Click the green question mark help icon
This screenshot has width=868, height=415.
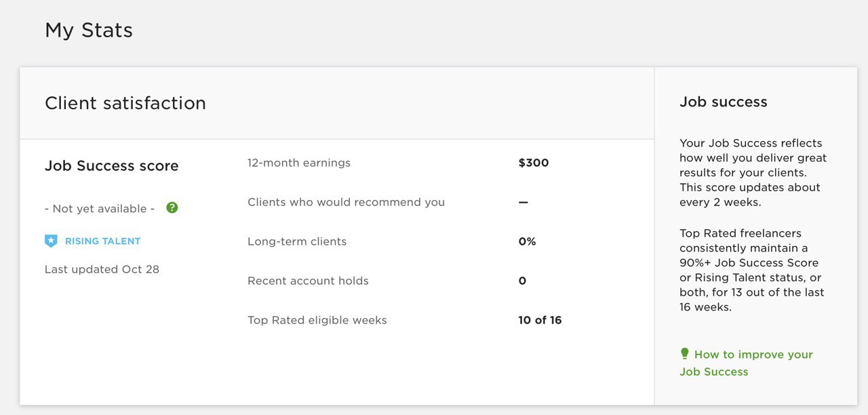click(x=172, y=208)
